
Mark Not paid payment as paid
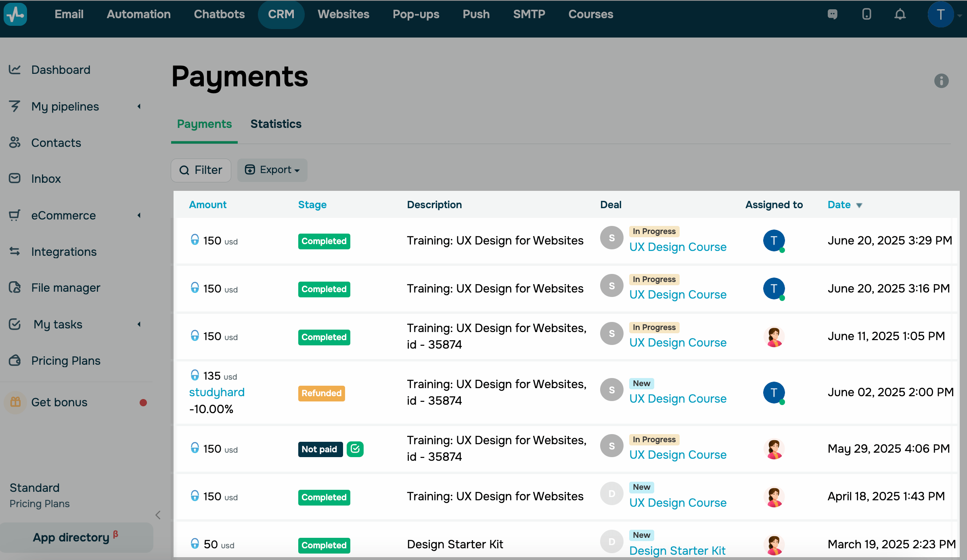355,449
